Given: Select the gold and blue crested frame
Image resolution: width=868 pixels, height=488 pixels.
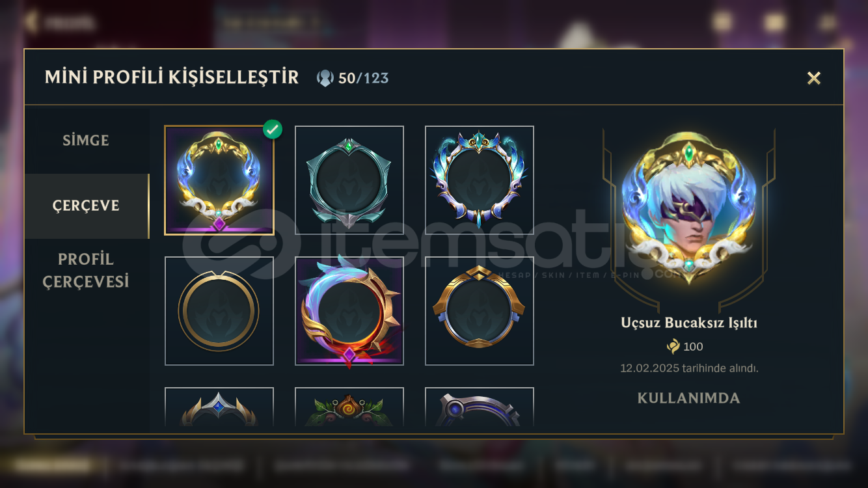Looking at the screenshot, I should pyautogui.click(x=480, y=311).
